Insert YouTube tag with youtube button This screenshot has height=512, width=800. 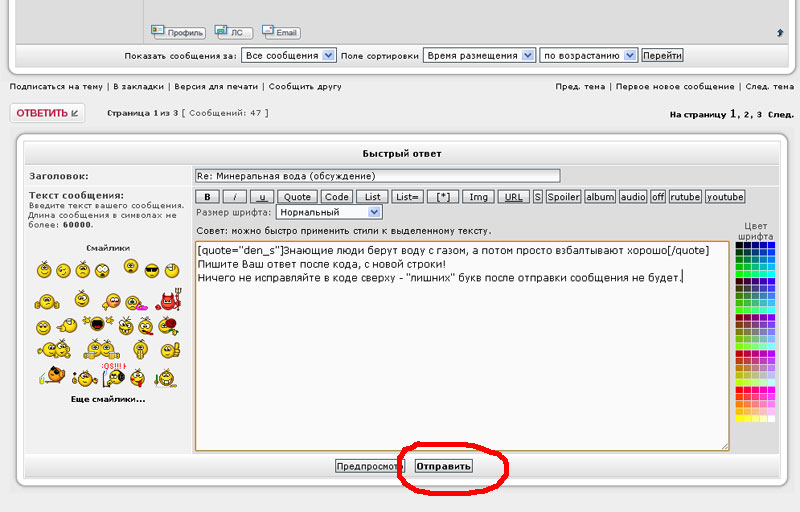click(725, 197)
